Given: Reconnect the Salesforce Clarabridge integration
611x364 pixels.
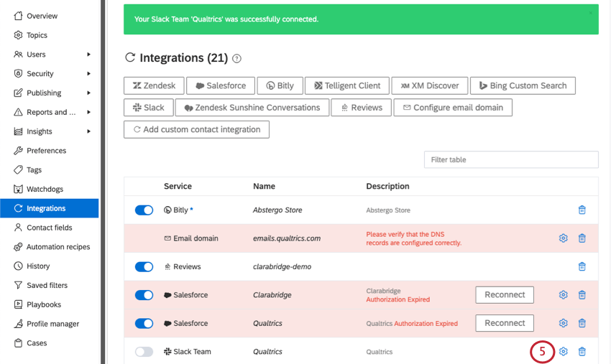Looking at the screenshot, I should click(x=505, y=294).
